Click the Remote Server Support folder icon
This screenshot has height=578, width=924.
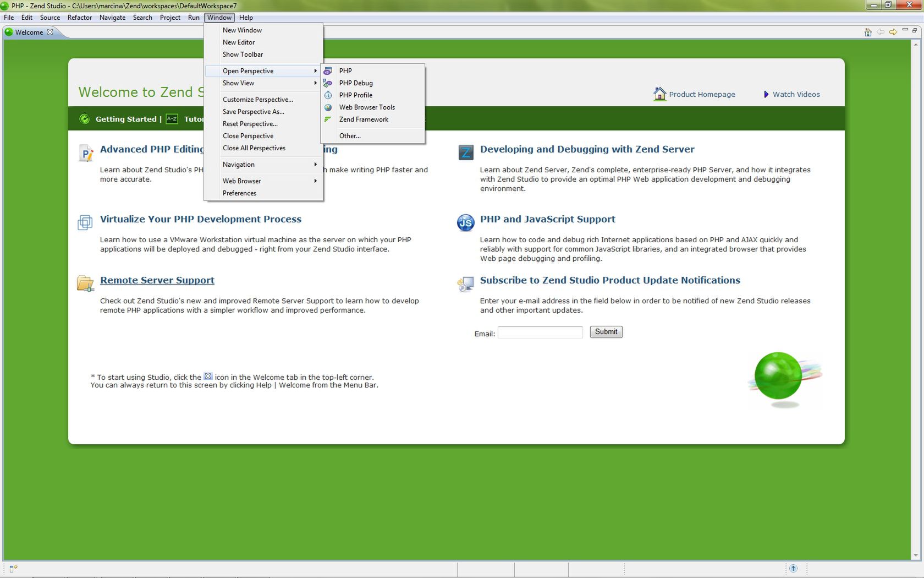[85, 283]
